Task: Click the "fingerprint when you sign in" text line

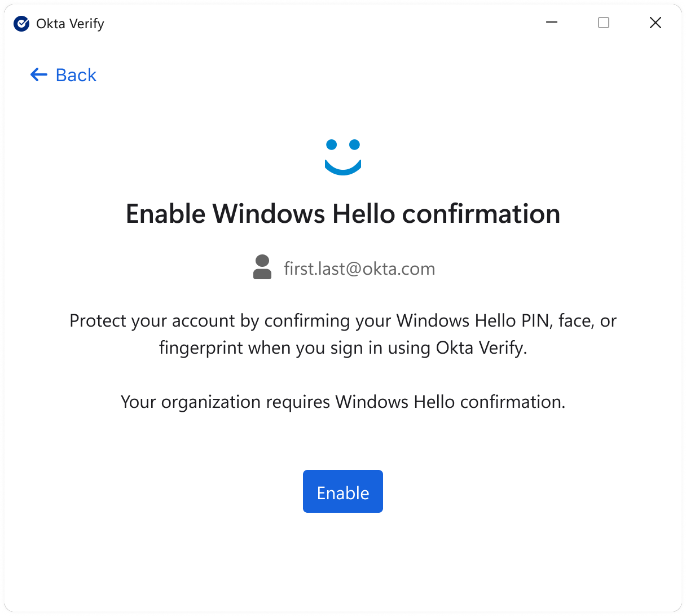Action: coord(343,347)
